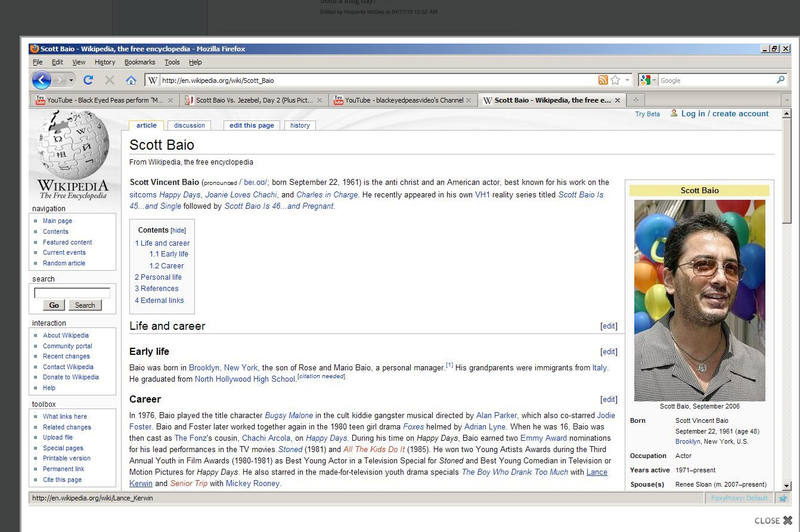Click the search magnifier icon

click(780, 80)
